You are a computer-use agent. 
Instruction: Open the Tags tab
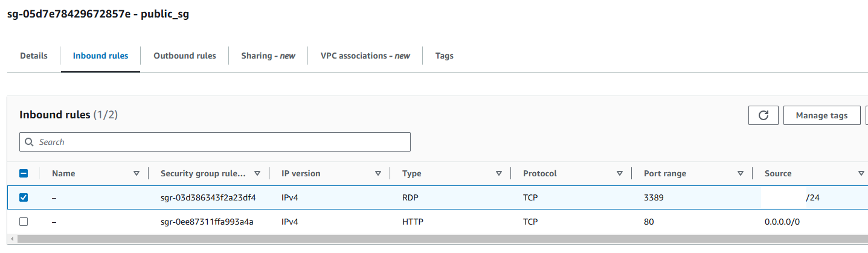tap(445, 56)
